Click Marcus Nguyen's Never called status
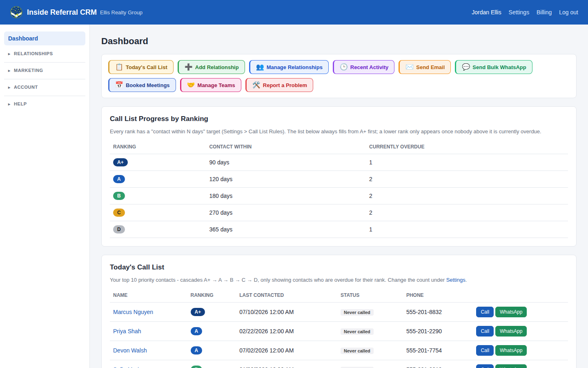This screenshot has width=588, height=368. click(357, 312)
